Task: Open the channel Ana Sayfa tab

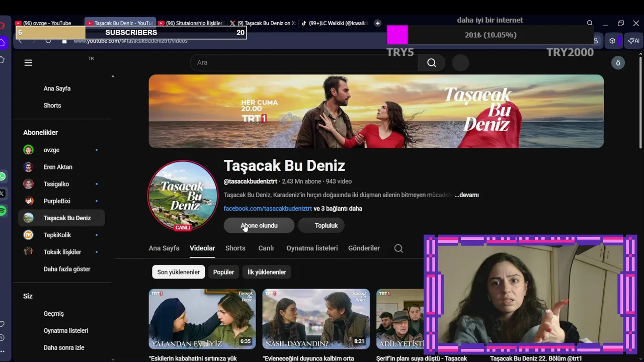Action: pos(164,248)
